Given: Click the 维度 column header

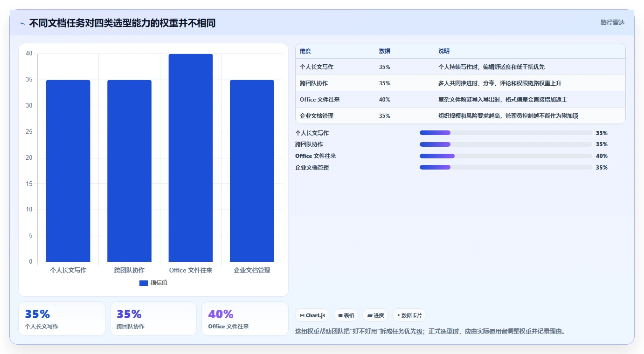Looking at the screenshot, I should 305,51.
